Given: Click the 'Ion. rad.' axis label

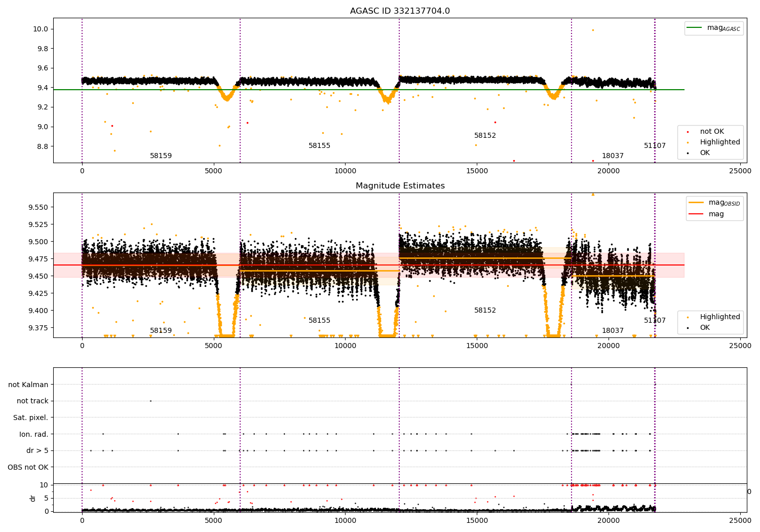Looking at the screenshot, I should tap(34, 434).
